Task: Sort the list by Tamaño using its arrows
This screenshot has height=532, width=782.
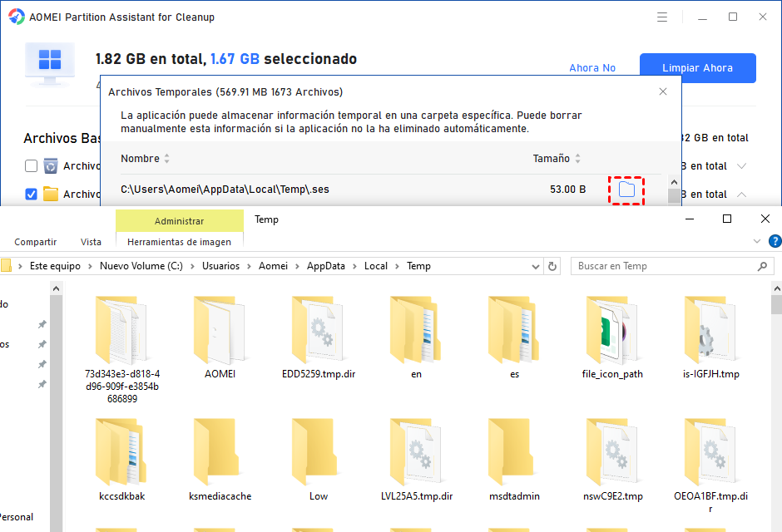Action: (579, 158)
